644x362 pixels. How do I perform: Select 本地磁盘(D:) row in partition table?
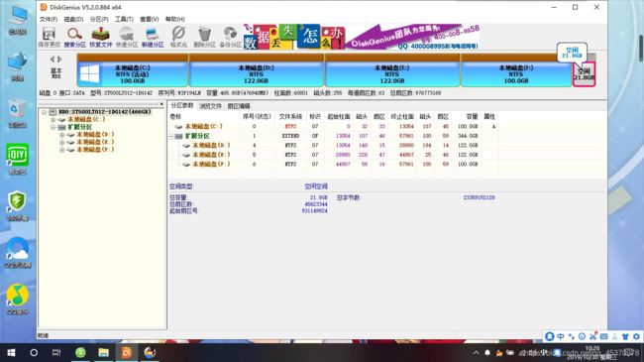pos(334,145)
